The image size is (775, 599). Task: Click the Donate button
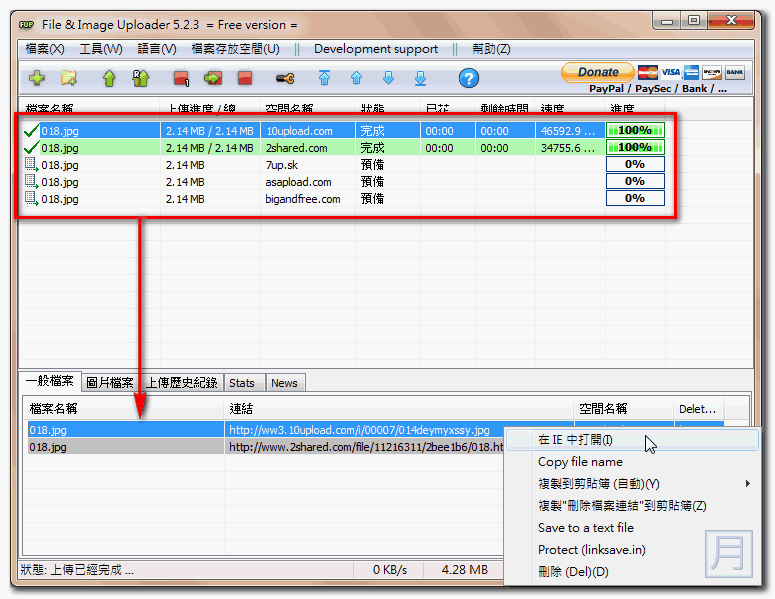pos(598,72)
